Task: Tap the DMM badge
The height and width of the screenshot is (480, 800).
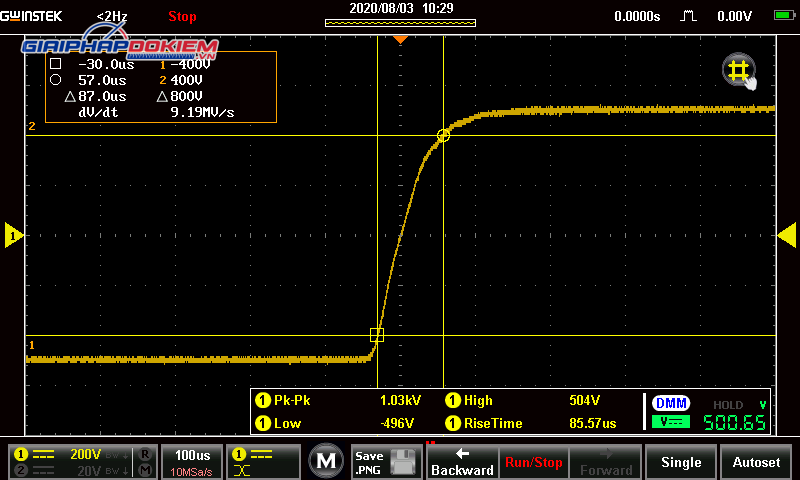Action: 671,403
